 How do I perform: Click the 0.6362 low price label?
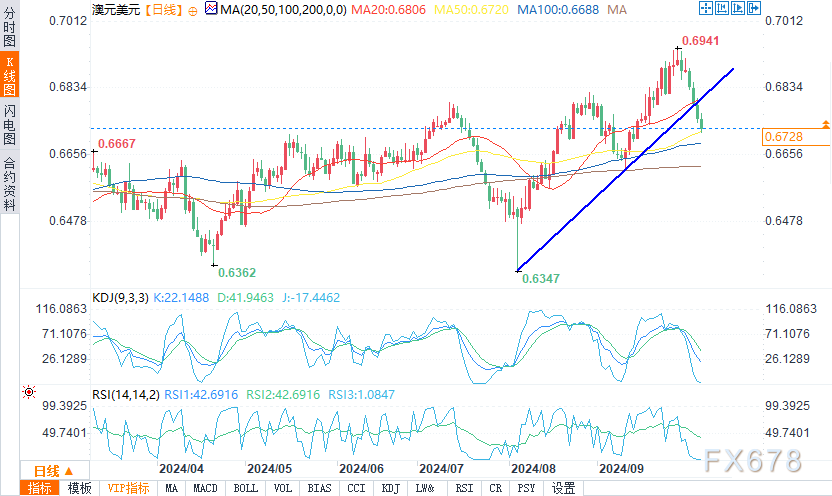click(237, 273)
